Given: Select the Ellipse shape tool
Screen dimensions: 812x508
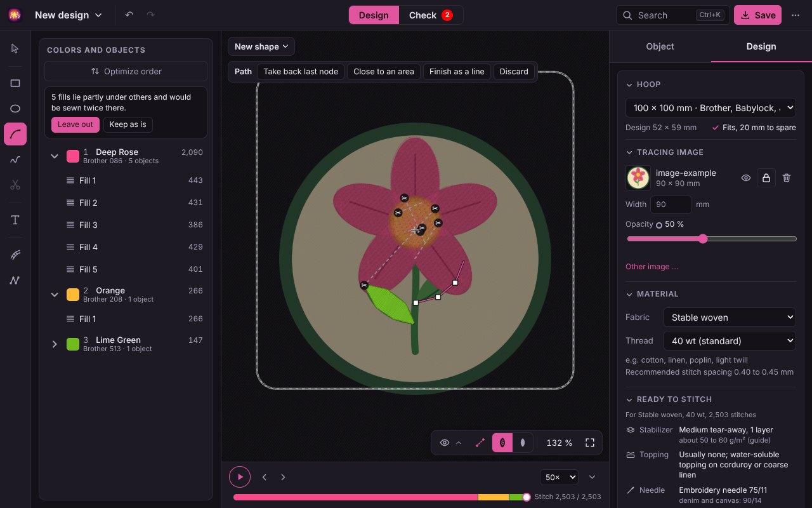Looking at the screenshot, I should pos(15,109).
